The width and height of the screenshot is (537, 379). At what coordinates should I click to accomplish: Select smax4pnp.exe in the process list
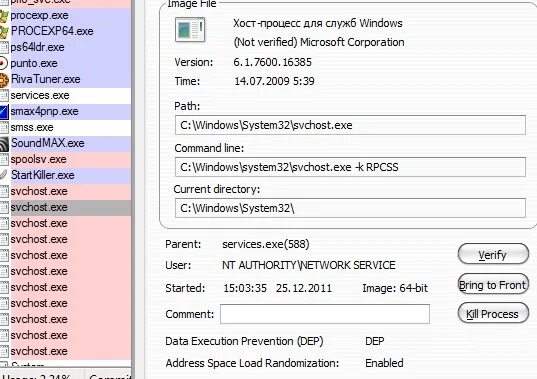coord(65,111)
